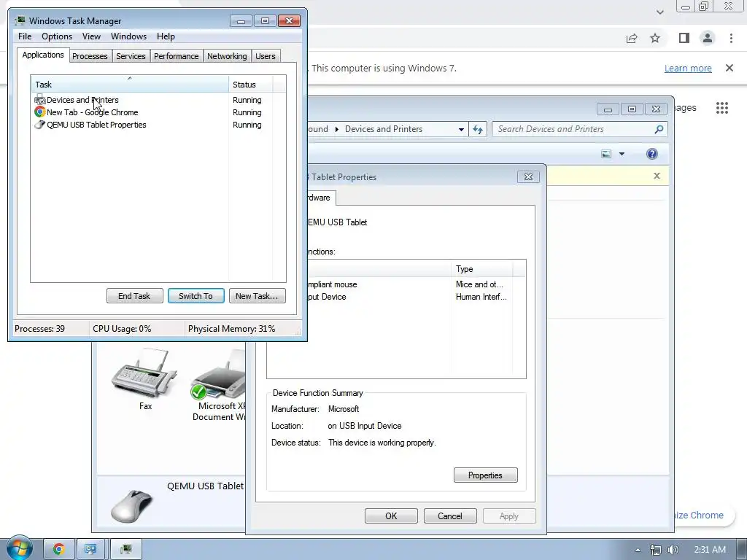The height and width of the screenshot is (560, 747).
Task: Open the Chrome tab search chevron
Action: tap(659, 12)
